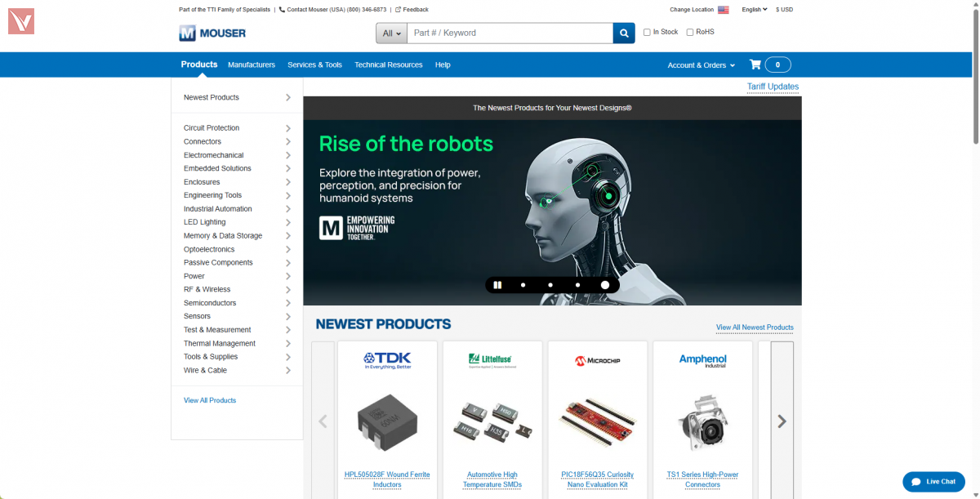This screenshot has height=499, width=980.
Task: Open Account & Orders dropdown
Action: [x=702, y=65]
